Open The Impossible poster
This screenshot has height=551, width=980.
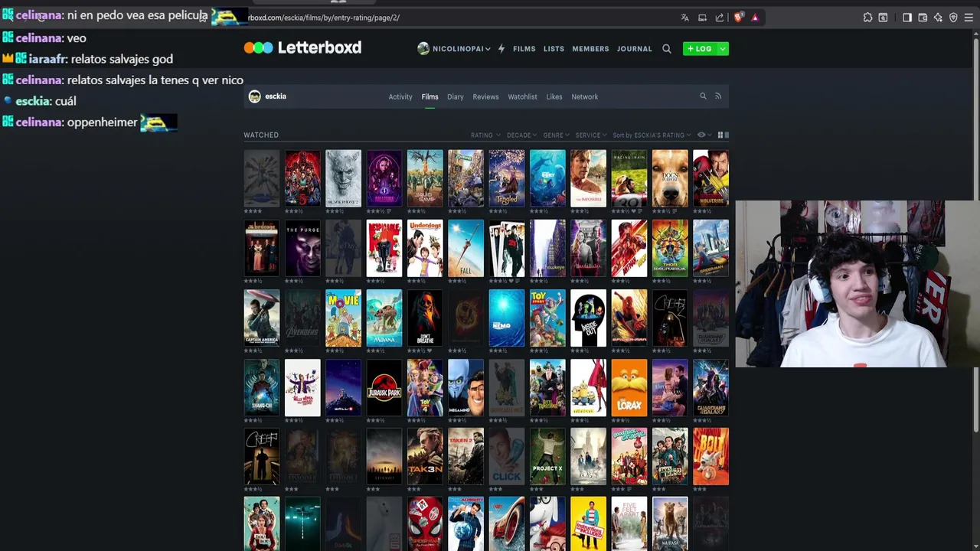[588, 178]
